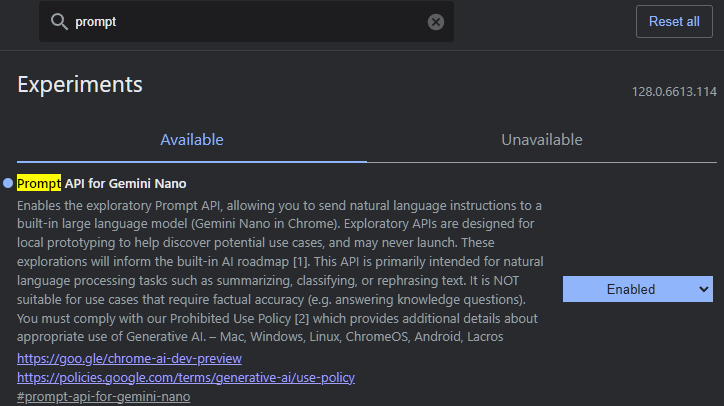Click the Experiments heading

pos(80,85)
